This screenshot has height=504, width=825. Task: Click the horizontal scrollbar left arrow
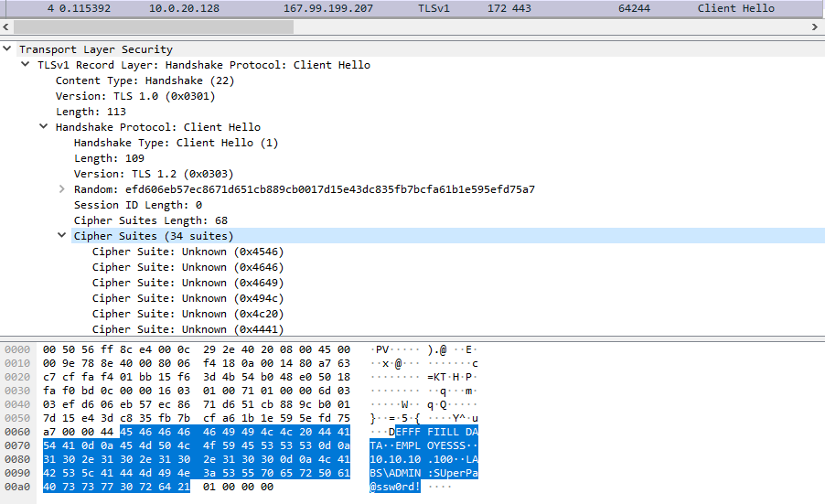pyautogui.click(x=5, y=27)
